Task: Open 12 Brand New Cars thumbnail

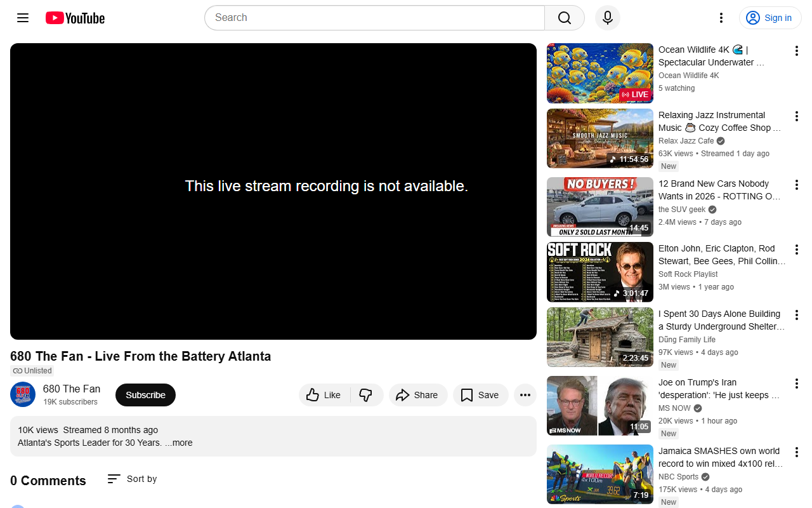Action: (600, 207)
